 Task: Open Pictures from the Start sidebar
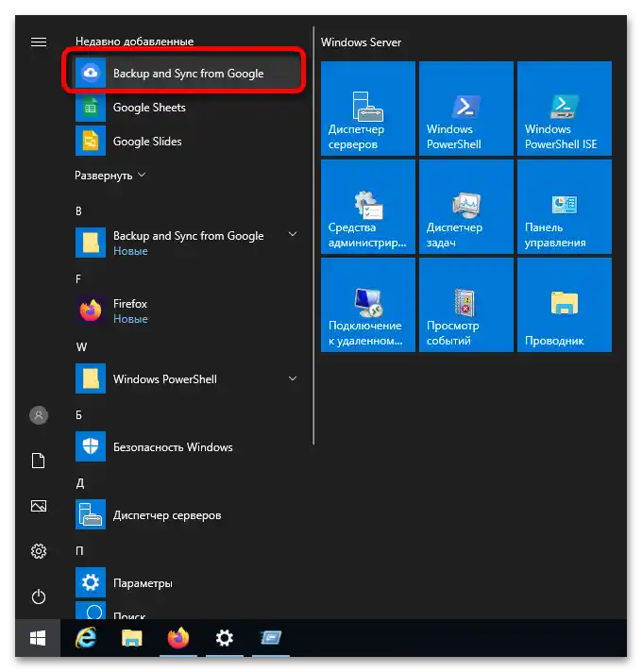click(x=39, y=506)
